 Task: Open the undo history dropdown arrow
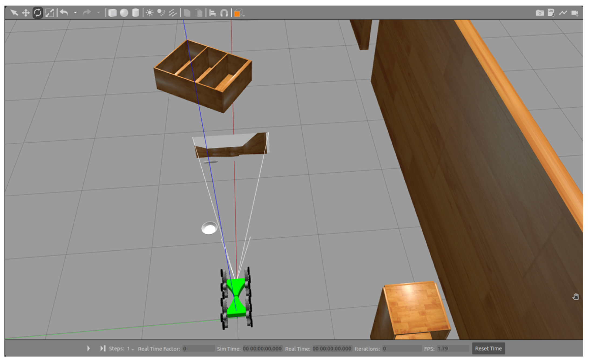tap(75, 13)
